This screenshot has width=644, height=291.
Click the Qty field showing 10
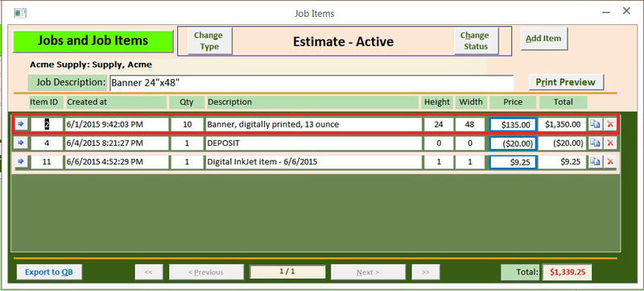coord(188,124)
